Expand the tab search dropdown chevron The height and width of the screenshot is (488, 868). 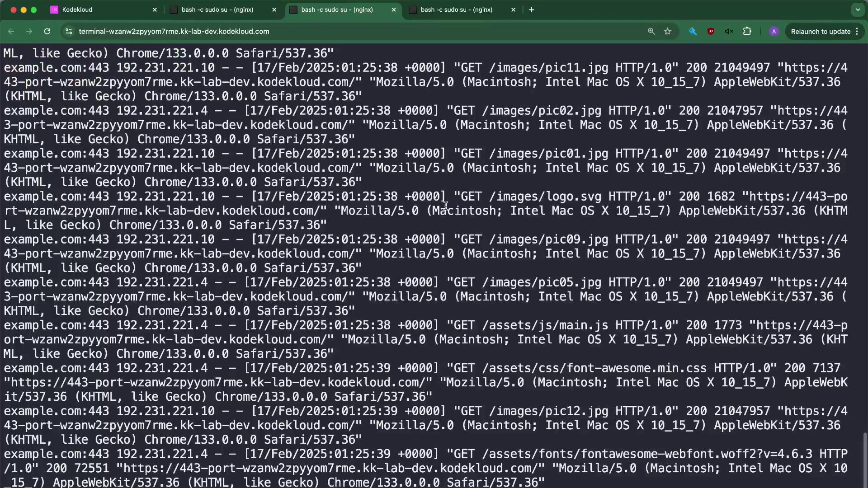tap(858, 9)
